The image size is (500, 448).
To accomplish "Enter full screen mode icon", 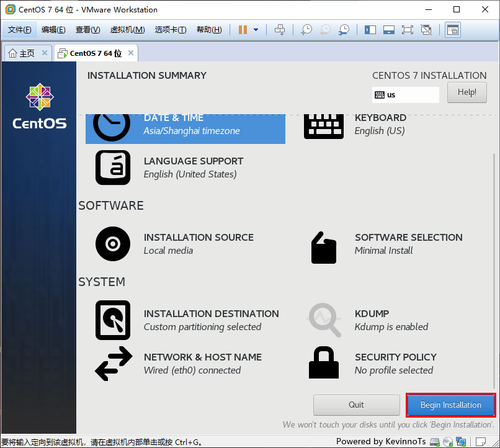I will 407,30.
